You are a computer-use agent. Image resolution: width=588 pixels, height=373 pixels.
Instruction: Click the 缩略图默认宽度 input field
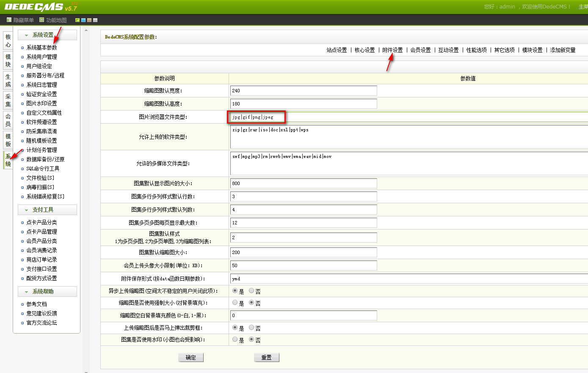(x=304, y=91)
